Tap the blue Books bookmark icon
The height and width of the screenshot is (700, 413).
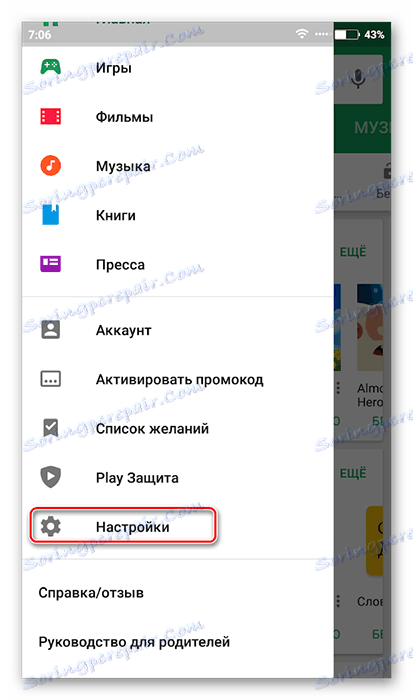tap(50, 215)
